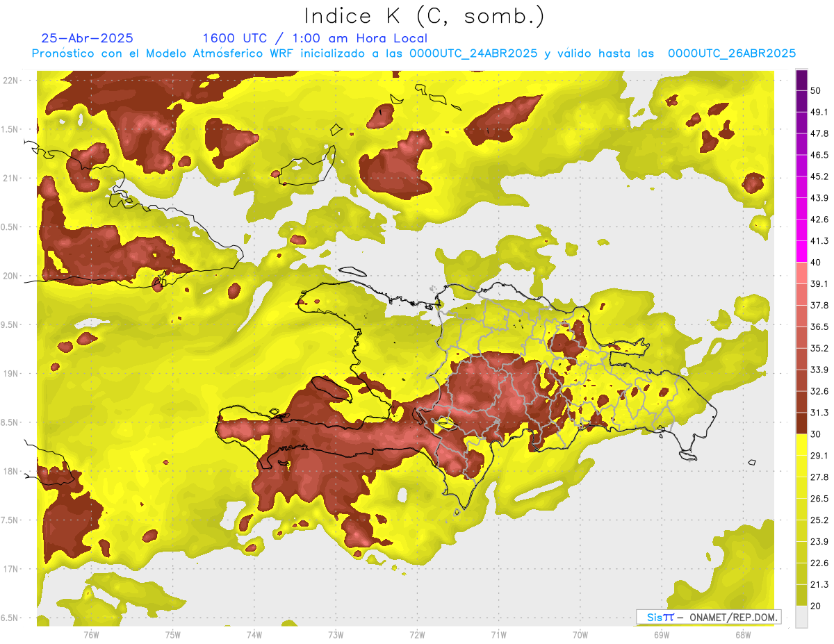Pick the olive swatch between 20 and 21.3
The height and width of the screenshot is (644, 834).
[801, 595]
